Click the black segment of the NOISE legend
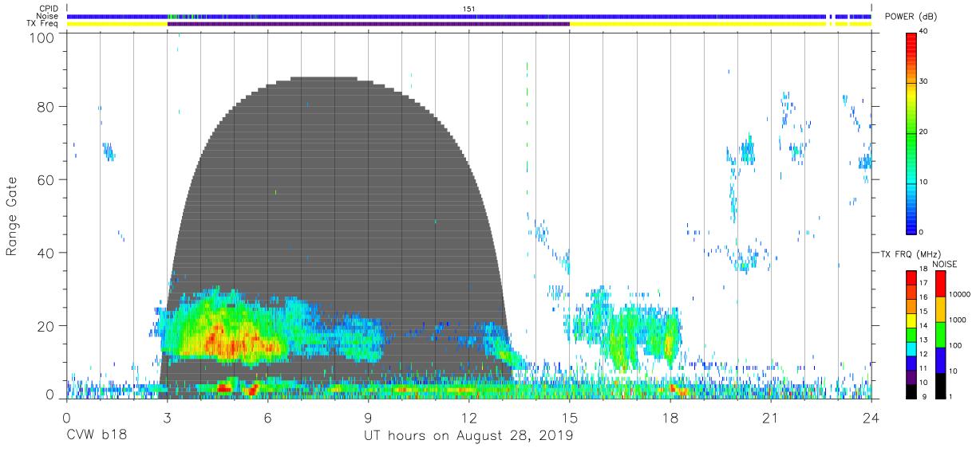Image resolution: width=980 pixels, height=452 pixels. pyautogui.click(x=941, y=385)
